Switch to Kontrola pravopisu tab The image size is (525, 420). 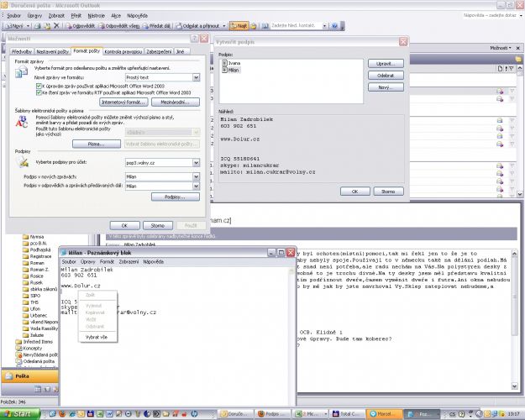coord(123,51)
